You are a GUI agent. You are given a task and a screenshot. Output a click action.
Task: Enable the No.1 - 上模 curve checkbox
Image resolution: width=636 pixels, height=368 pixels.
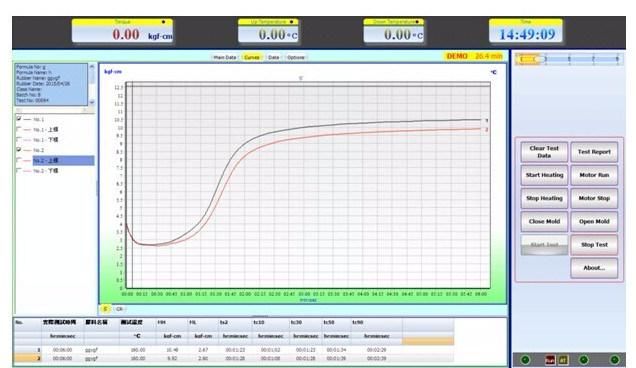point(19,129)
